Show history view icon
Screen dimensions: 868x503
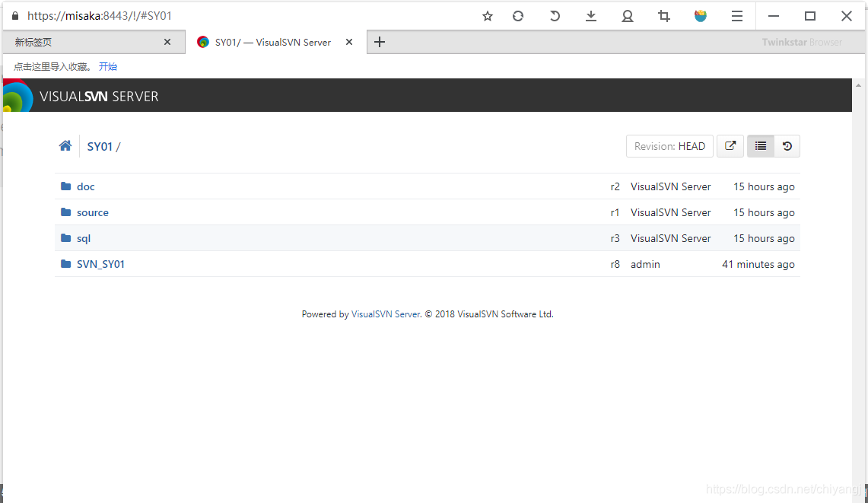[787, 146]
